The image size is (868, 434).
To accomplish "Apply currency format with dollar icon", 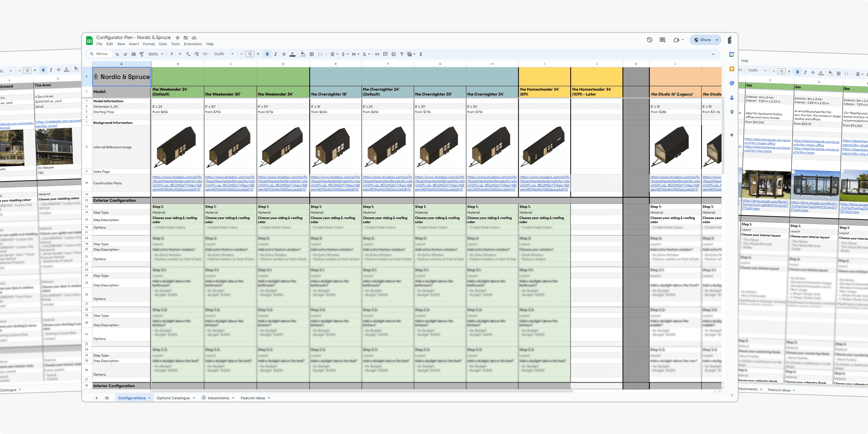I will (x=171, y=54).
